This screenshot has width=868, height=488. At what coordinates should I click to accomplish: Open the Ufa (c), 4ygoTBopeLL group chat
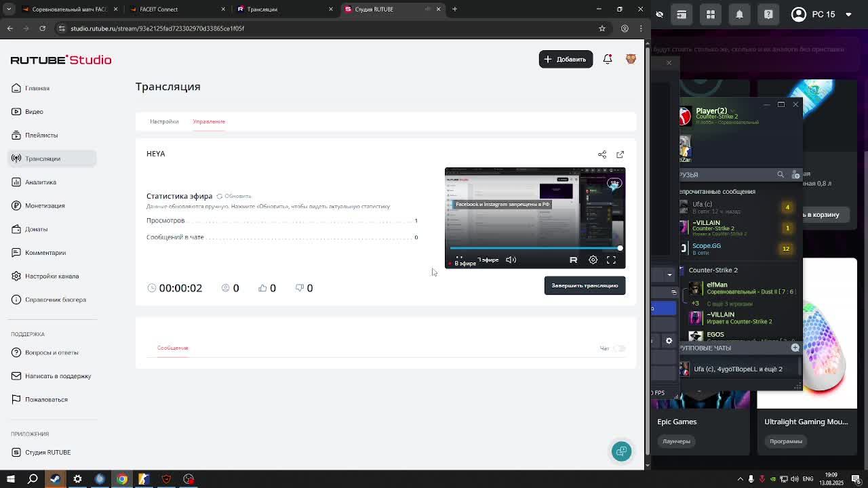pyautogui.click(x=739, y=369)
